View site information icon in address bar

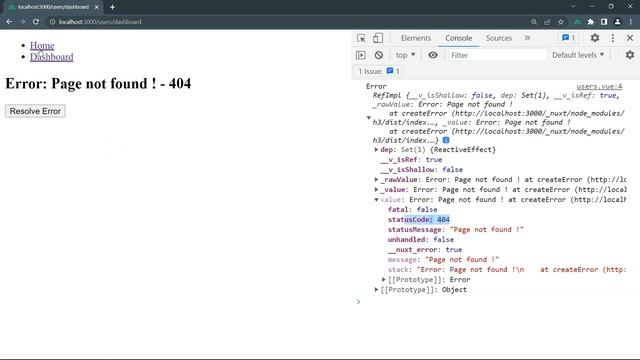tap(52, 22)
